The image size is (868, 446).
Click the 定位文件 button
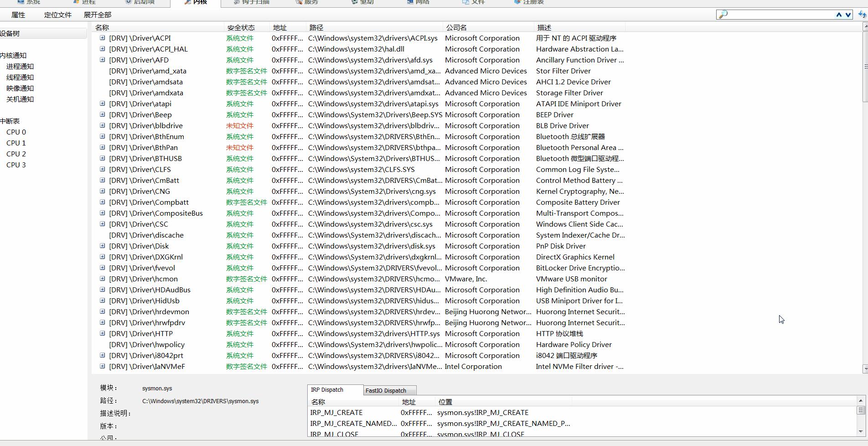[57, 15]
